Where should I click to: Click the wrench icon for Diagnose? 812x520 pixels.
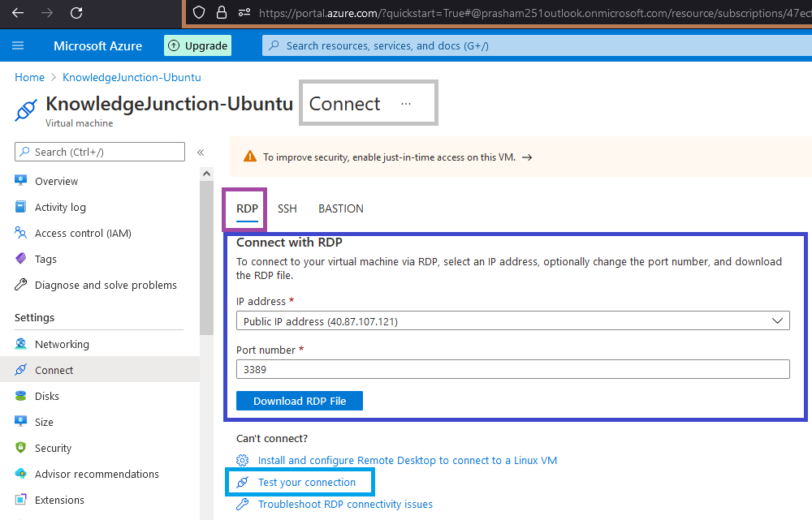[21, 285]
